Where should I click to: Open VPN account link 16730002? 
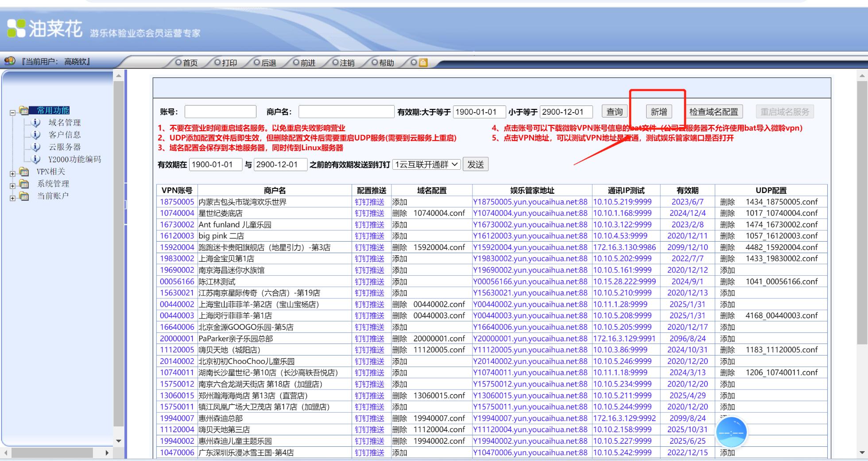[177, 225]
